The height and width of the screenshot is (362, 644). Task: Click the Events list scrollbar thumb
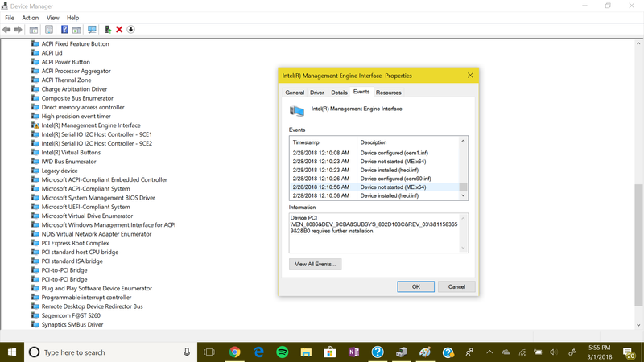tap(463, 187)
